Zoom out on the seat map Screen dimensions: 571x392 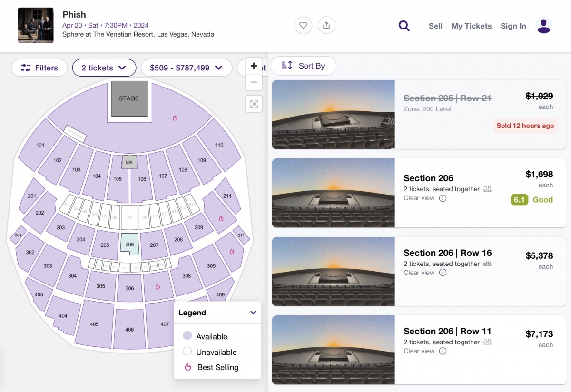point(254,82)
